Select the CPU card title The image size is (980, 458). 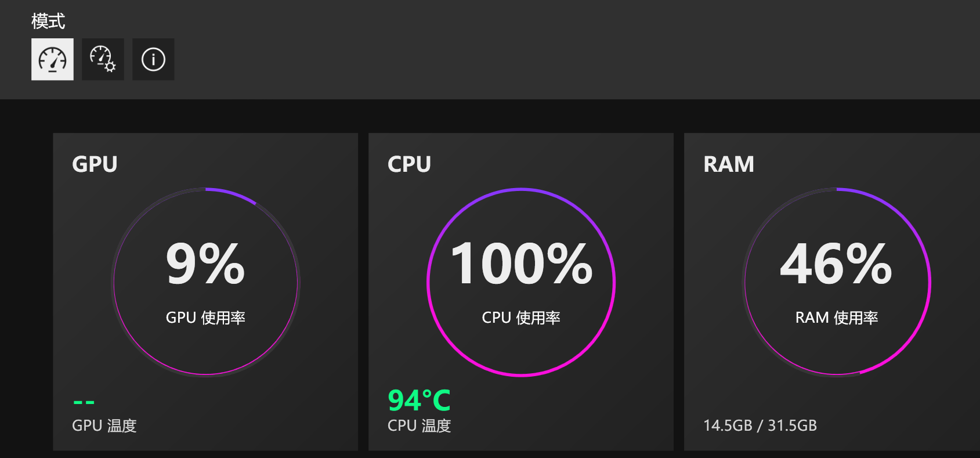pos(409,164)
